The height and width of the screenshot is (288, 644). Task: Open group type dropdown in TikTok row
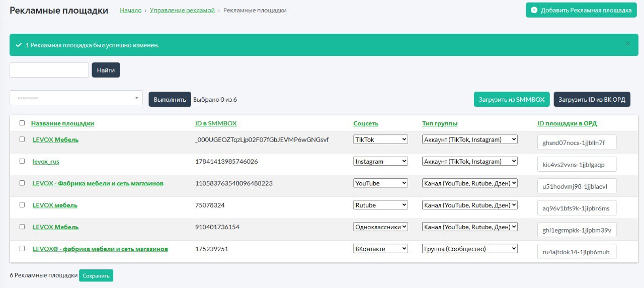470,139
